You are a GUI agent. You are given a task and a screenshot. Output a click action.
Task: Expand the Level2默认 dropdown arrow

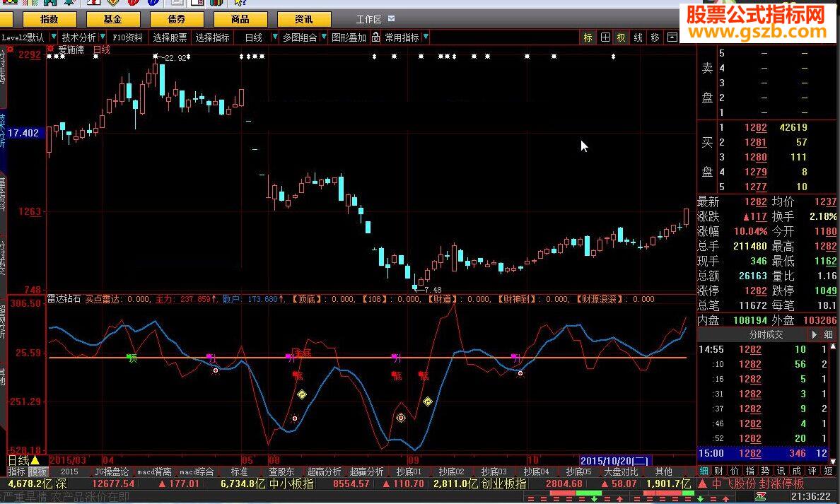54,37
